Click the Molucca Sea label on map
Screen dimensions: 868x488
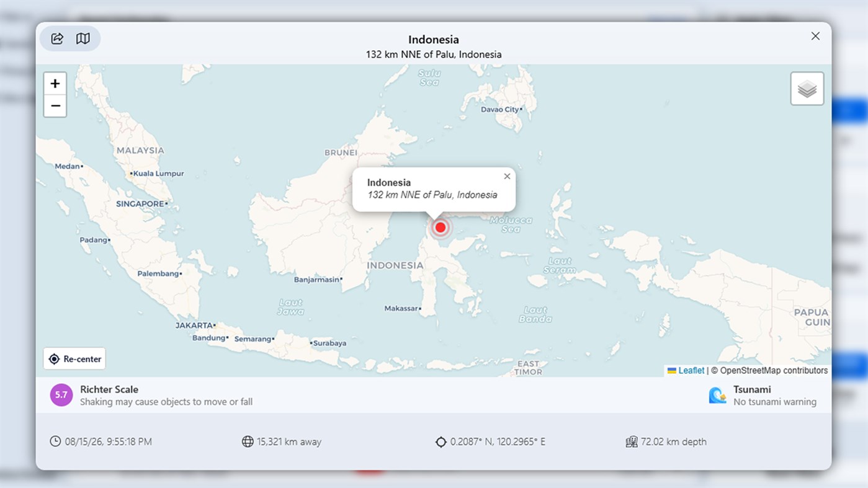tap(511, 224)
